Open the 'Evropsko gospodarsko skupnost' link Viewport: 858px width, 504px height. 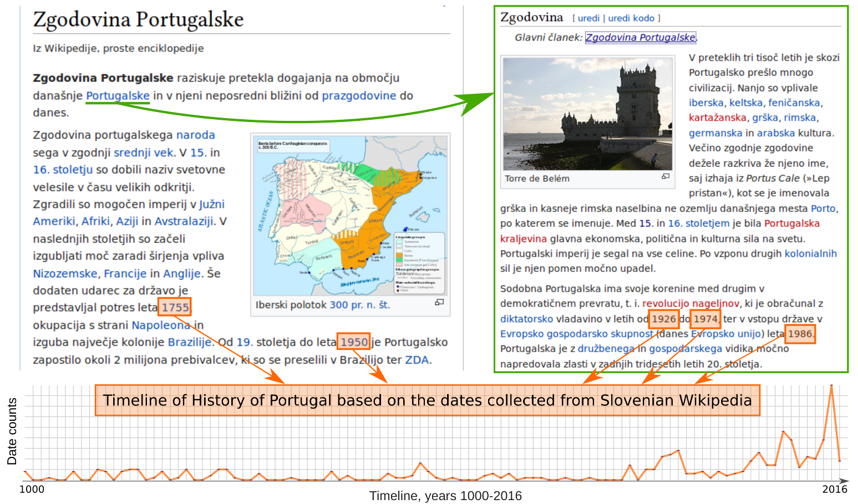pos(577,334)
